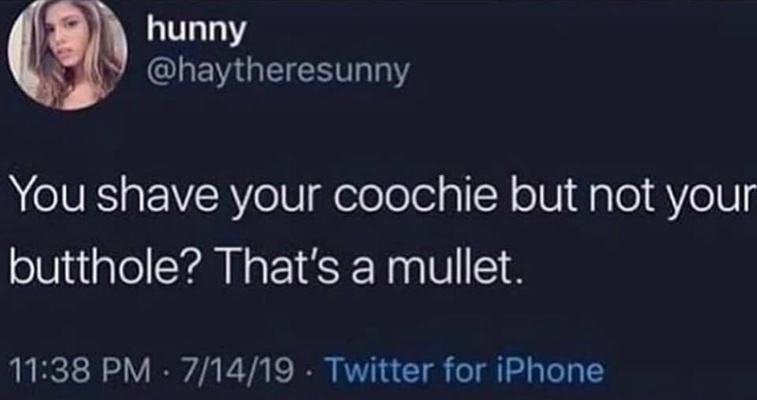This screenshot has height=400, width=757.
Task: Click the second line of the tweet text
Action: tap(266, 267)
